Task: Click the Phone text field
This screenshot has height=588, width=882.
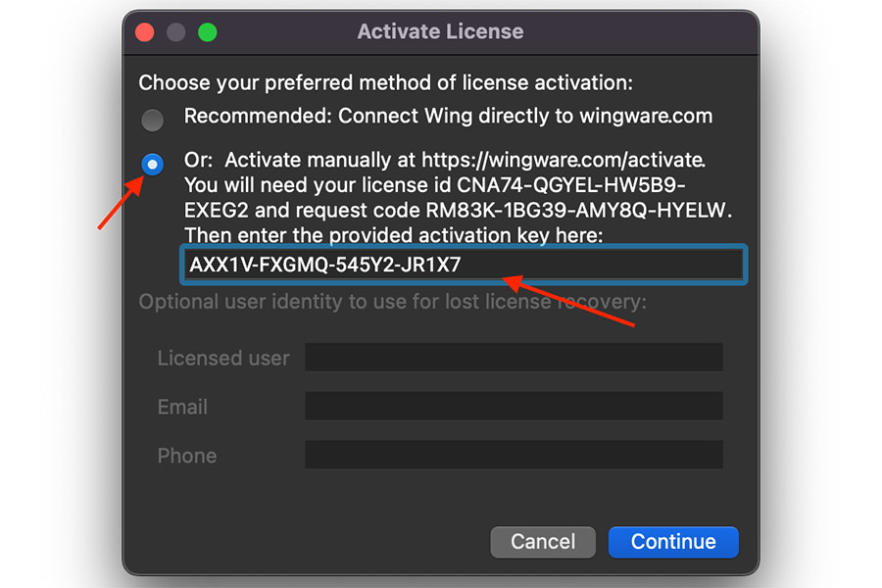Action: 514,455
